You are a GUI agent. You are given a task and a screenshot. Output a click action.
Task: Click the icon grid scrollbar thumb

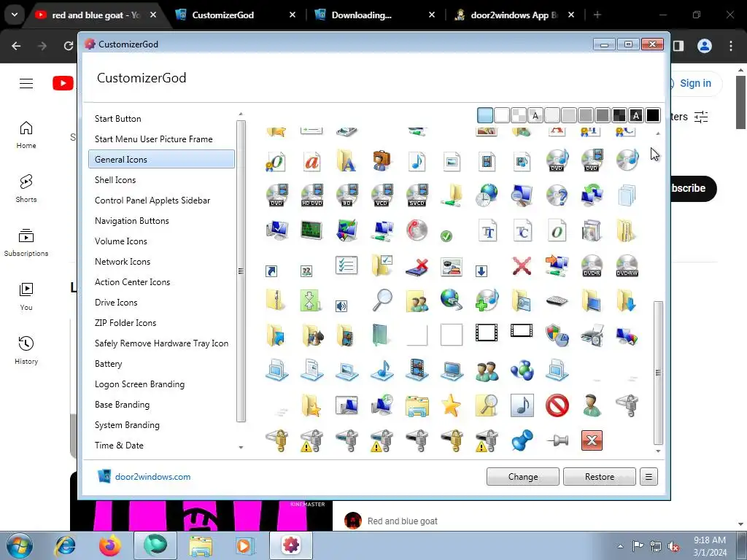coord(658,373)
